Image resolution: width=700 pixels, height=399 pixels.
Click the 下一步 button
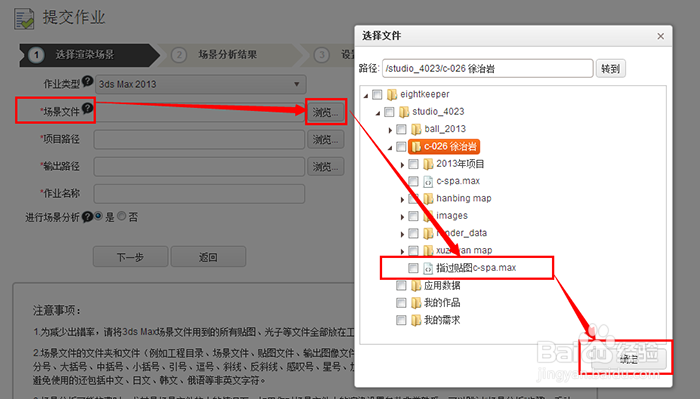(x=130, y=257)
